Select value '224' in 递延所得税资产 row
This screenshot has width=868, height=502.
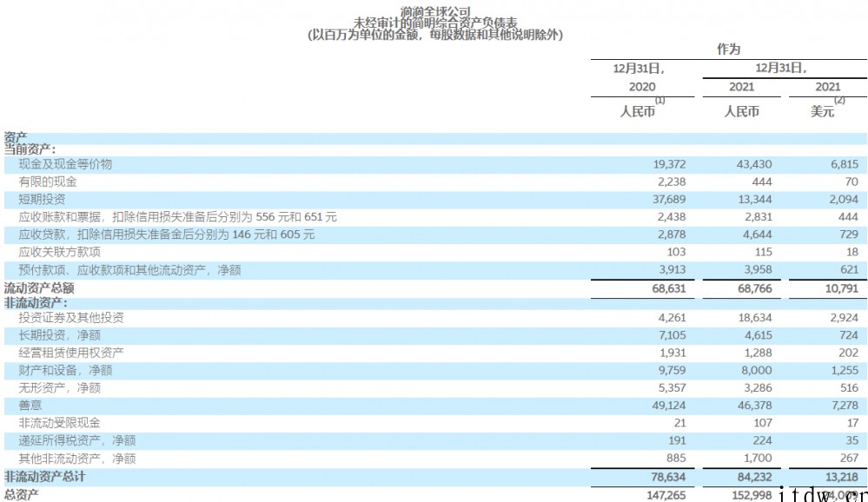point(762,441)
